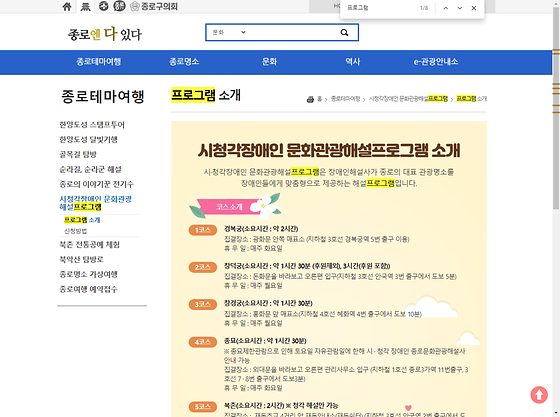This screenshot has height=417, width=560.
Task: Click the 3코스 orange badge
Action: click(202, 305)
